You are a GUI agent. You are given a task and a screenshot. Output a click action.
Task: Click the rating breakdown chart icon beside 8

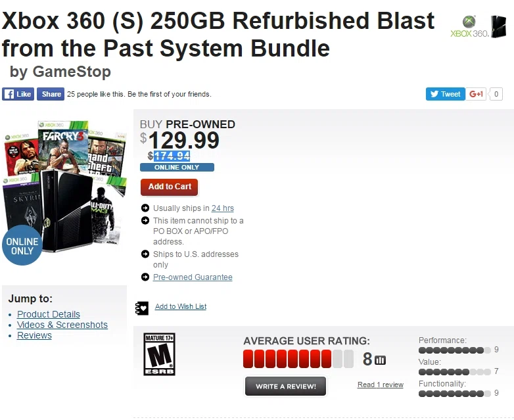pyautogui.click(x=381, y=360)
